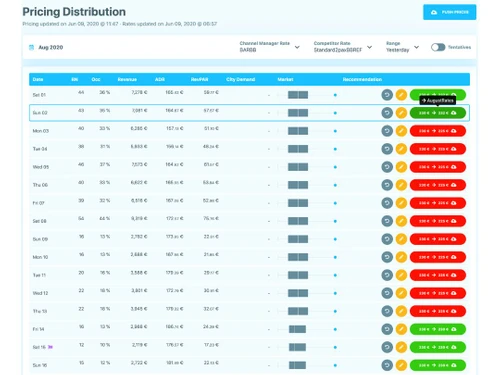Edit price for Sat 01 row
500x375 pixels.
click(x=401, y=95)
